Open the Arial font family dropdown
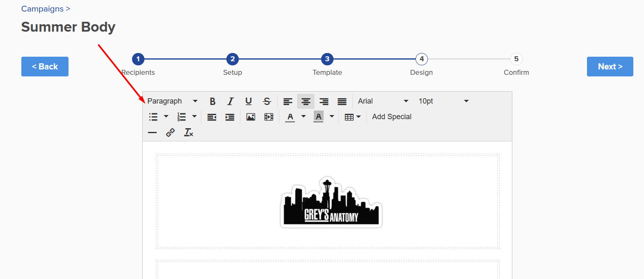Image resolution: width=644 pixels, height=279 pixels. click(x=383, y=101)
